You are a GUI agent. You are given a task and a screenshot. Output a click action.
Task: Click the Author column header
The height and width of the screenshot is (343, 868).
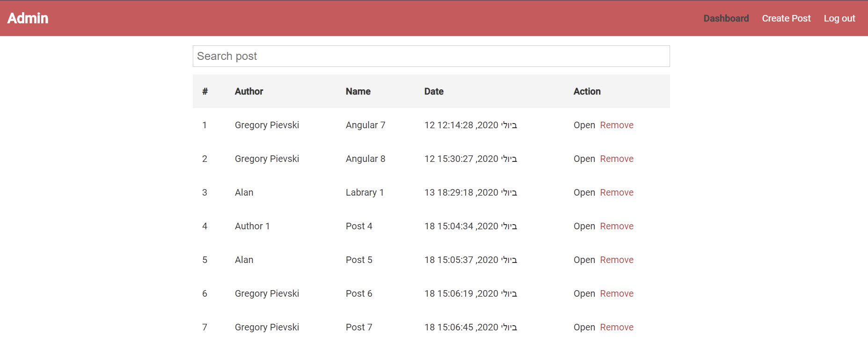tap(249, 91)
